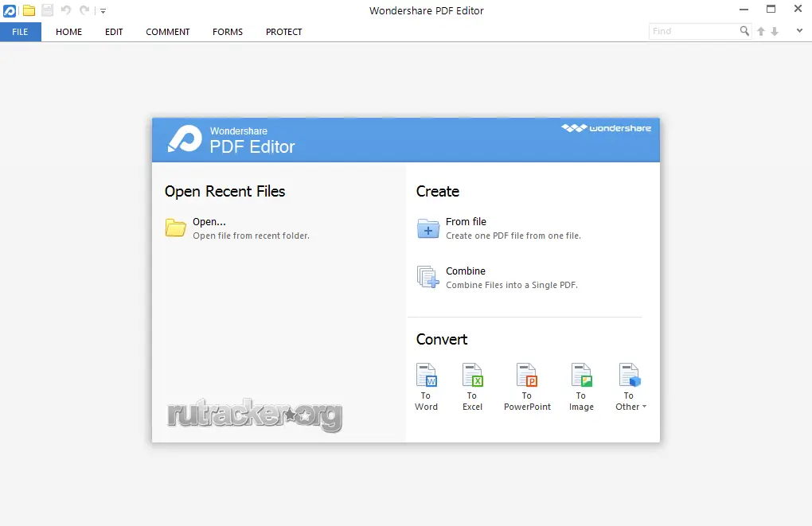Open file via yellow folder quick access icon
The image size is (812, 526).
(x=29, y=10)
